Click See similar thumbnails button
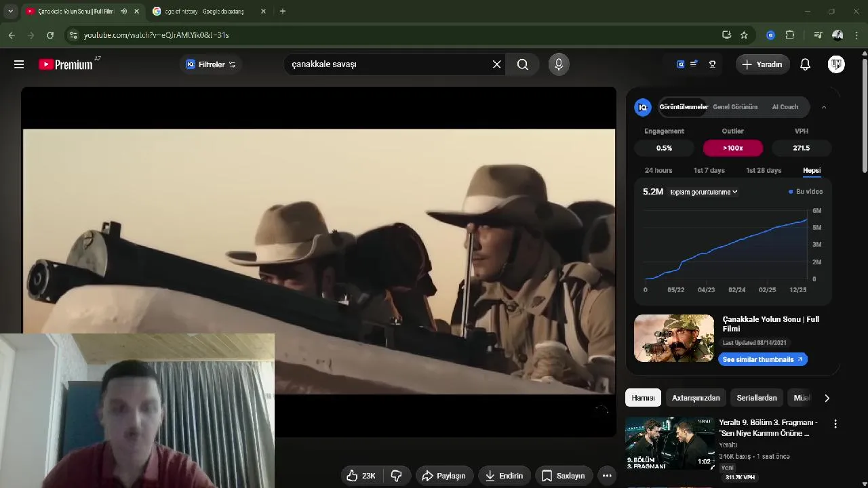The width and height of the screenshot is (868, 488). [x=763, y=359]
